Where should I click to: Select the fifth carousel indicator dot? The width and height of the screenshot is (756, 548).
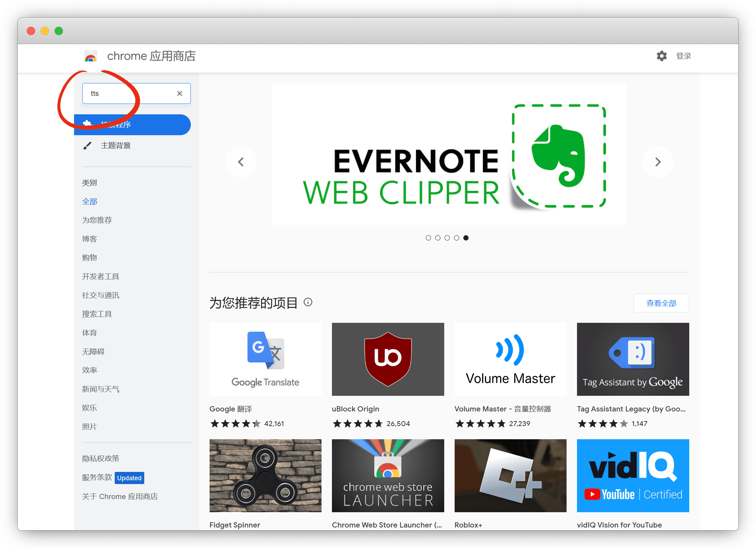tap(466, 238)
